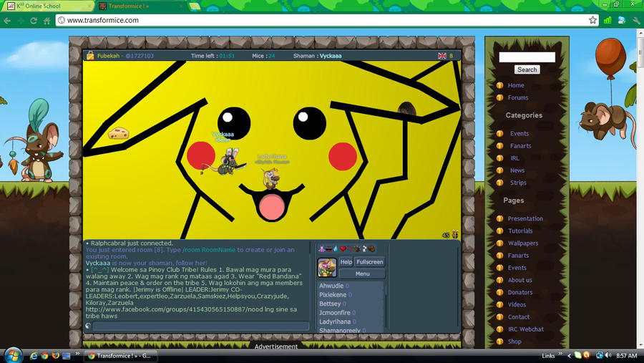Open the Shop page link

(x=514, y=342)
